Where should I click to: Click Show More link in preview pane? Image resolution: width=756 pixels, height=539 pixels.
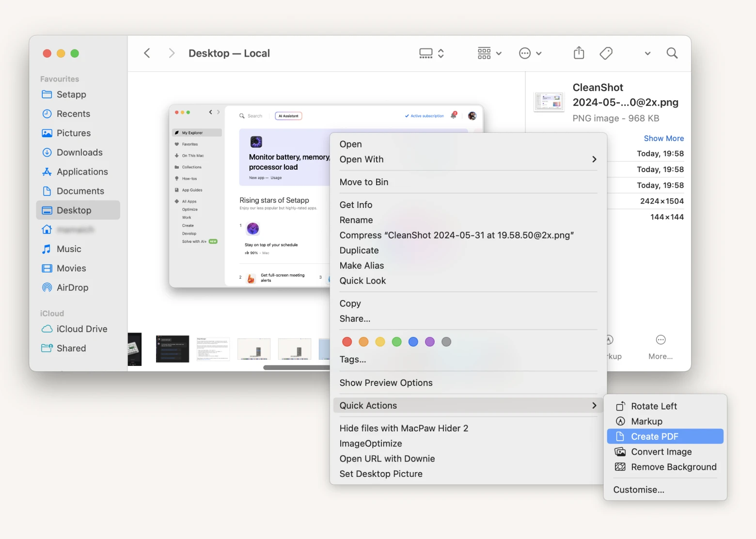pos(663,139)
